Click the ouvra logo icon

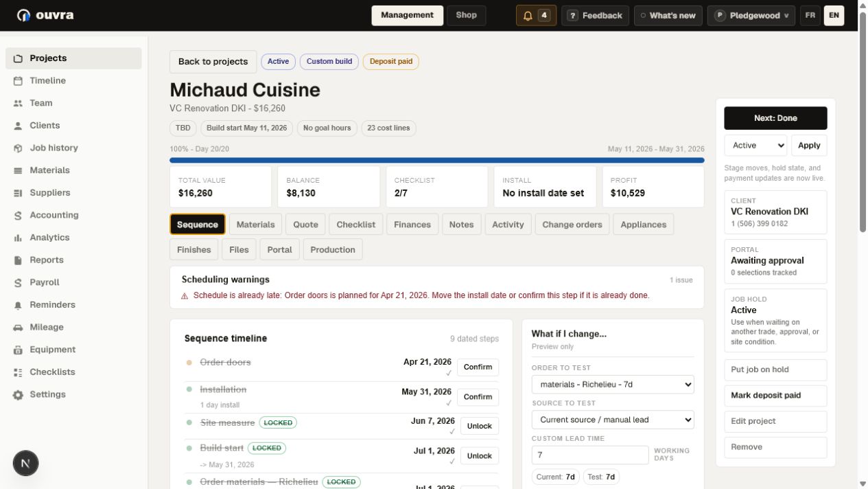[24, 15]
